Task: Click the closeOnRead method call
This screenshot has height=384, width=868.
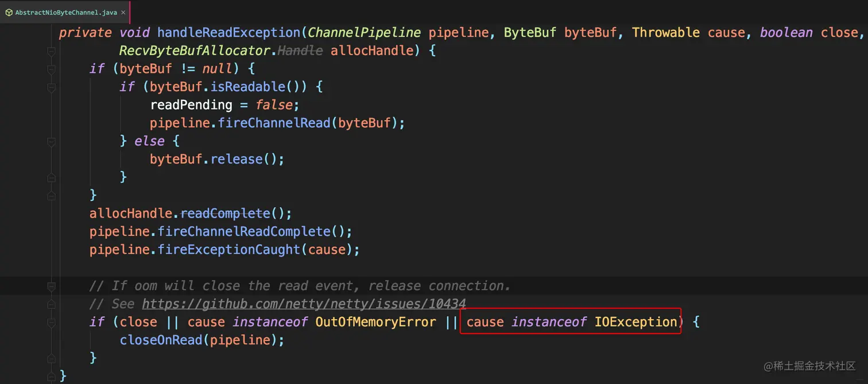Action: [x=161, y=340]
